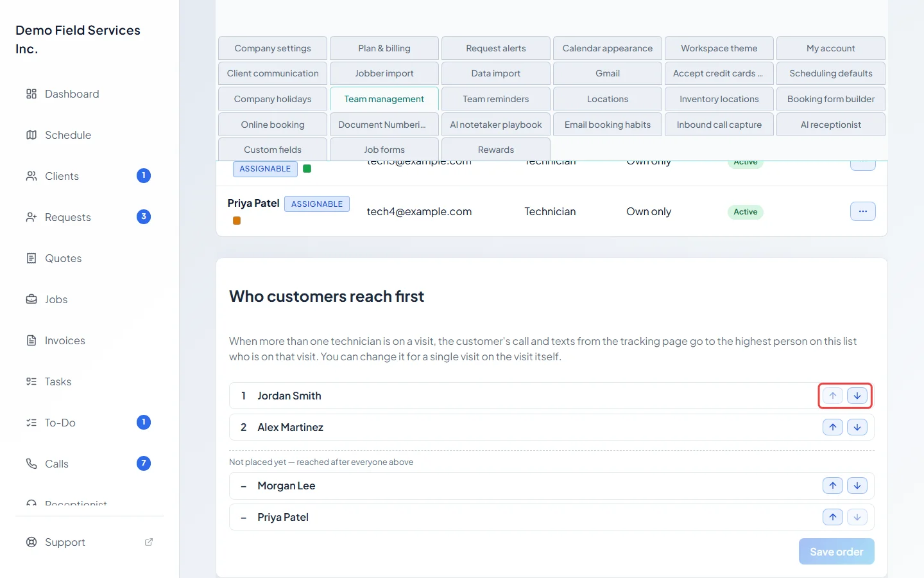Viewport: 924px width, 578px height.
Task: Open the Workspace theme tab
Action: coord(719,48)
